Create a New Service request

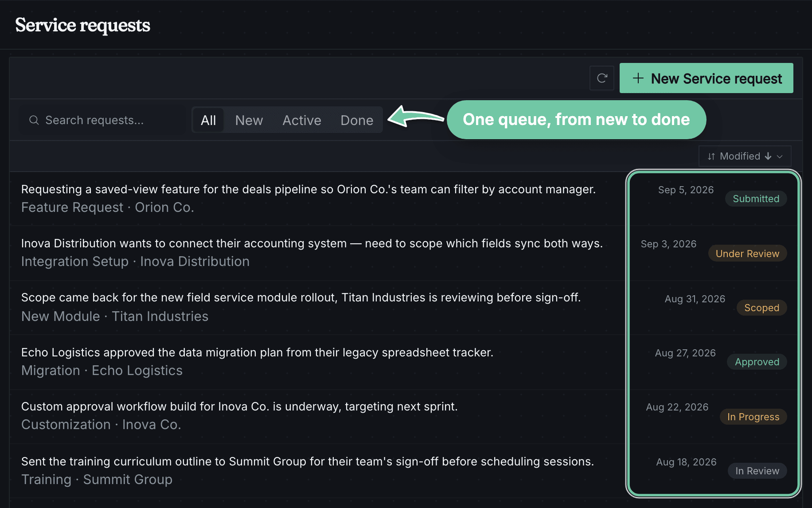coord(706,78)
